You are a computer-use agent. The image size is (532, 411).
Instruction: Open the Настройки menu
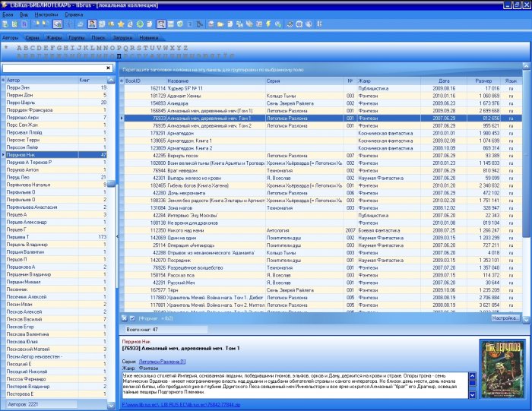point(46,14)
